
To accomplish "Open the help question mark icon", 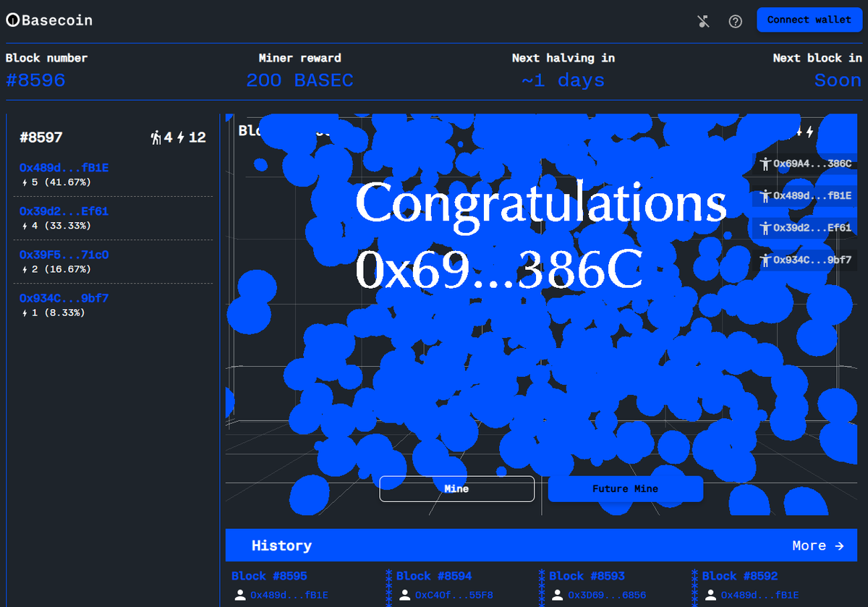I will [x=735, y=21].
